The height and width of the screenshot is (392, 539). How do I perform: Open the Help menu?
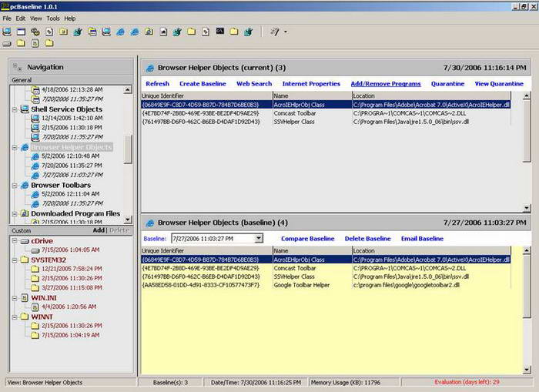click(70, 18)
